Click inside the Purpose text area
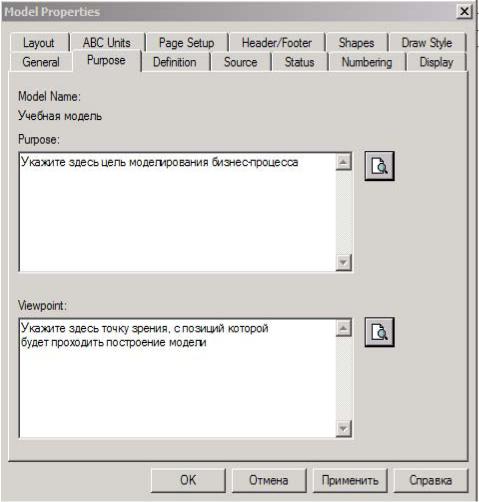 click(177, 212)
